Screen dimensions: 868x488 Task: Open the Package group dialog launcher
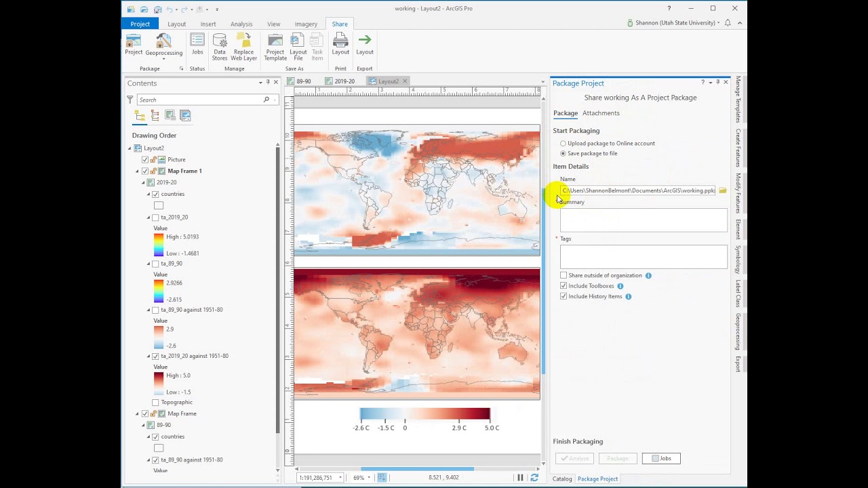(x=181, y=68)
